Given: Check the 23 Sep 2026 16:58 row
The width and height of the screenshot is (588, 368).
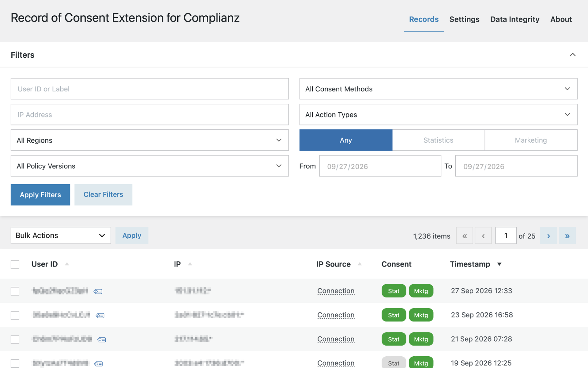Looking at the screenshot, I should pyautogui.click(x=15, y=315).
